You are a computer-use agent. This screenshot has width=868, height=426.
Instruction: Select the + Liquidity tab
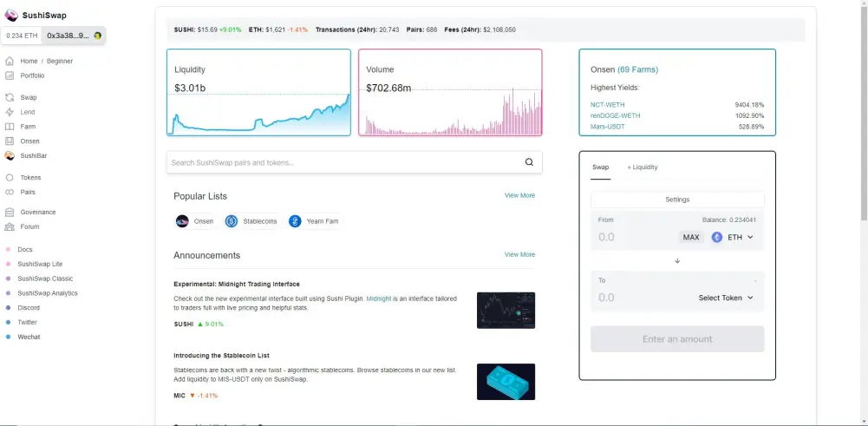(643, 167)
